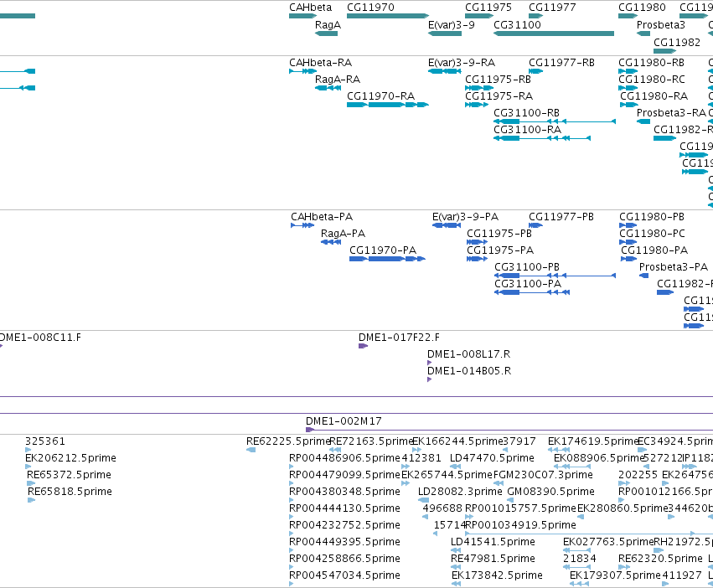
Task: Select EK174619.5prime EST label
Action: click(593, 441)
